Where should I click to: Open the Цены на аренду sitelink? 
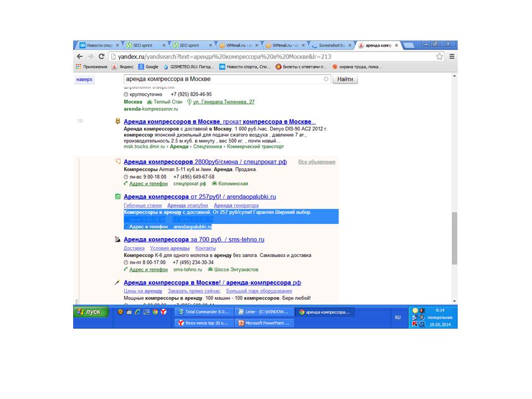tap(143, 291)
